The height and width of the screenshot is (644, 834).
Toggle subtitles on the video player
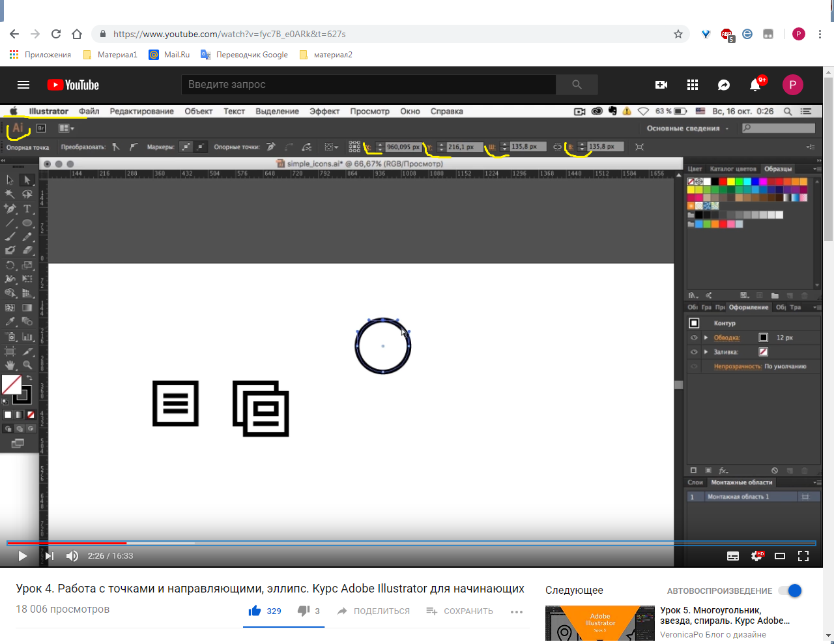coord(733,556)
